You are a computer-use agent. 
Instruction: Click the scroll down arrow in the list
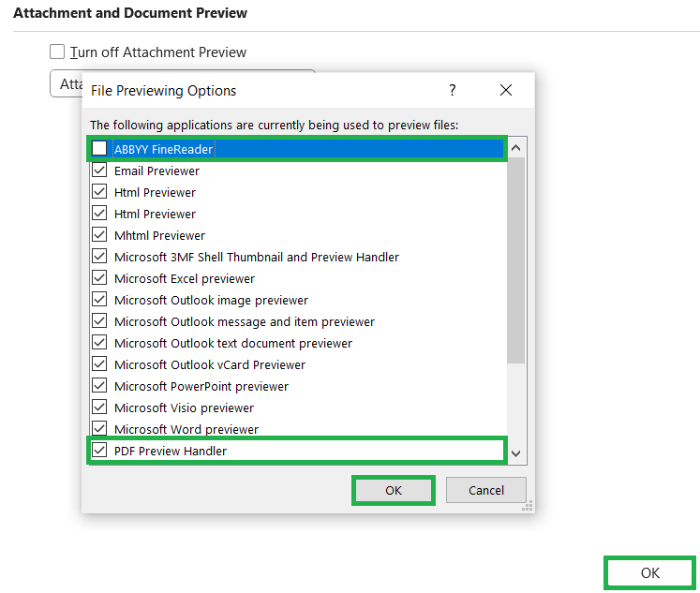(x=516, y=453)
